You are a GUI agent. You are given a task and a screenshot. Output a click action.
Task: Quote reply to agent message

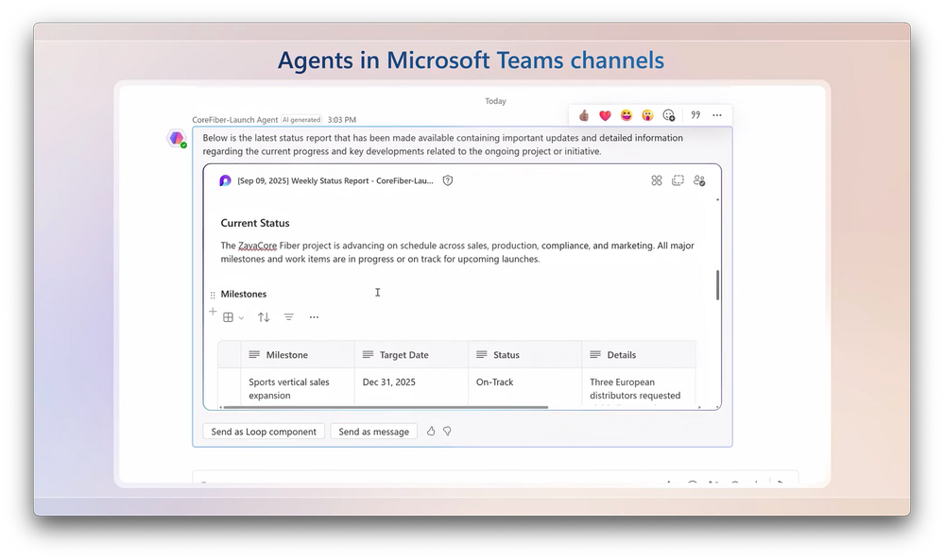click(695, 115)
